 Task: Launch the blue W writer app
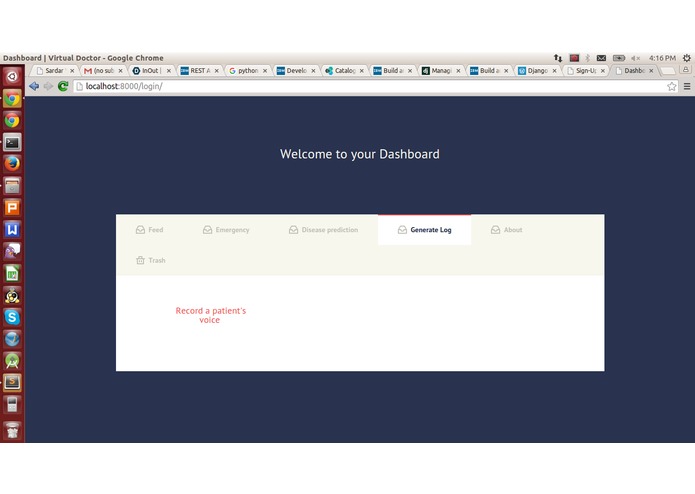tap(12, 229)
